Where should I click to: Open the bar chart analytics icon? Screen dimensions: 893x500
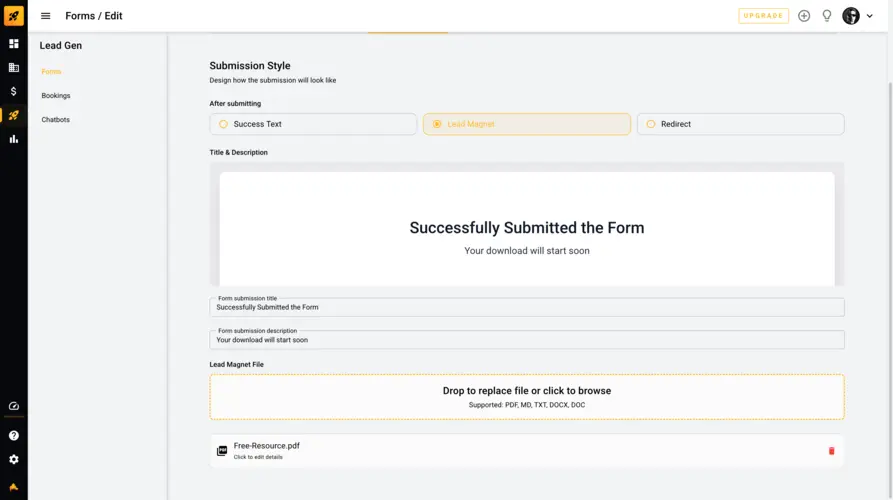click(x=14, y=139)
